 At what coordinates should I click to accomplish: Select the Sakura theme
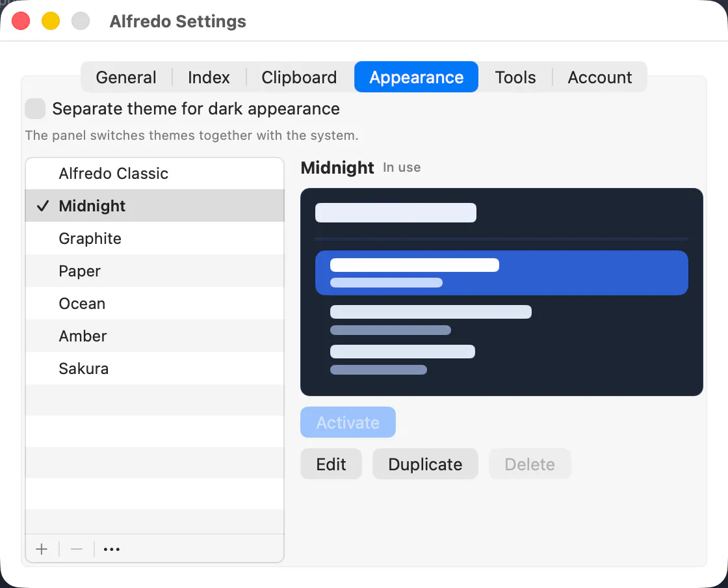[155, 368]
